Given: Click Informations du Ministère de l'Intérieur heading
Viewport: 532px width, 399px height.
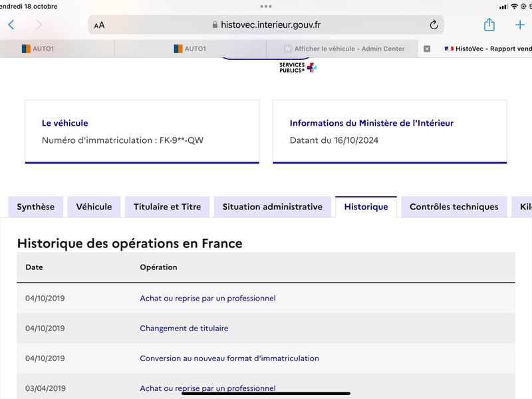Looking at the screenshot, I should (372, 123).
